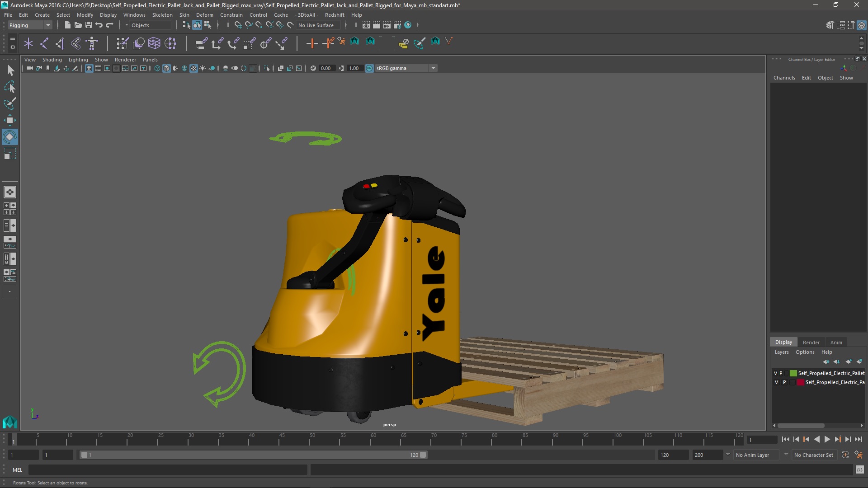Step forward one key
The image size is (868, 488).
click(x=837, y=439)
